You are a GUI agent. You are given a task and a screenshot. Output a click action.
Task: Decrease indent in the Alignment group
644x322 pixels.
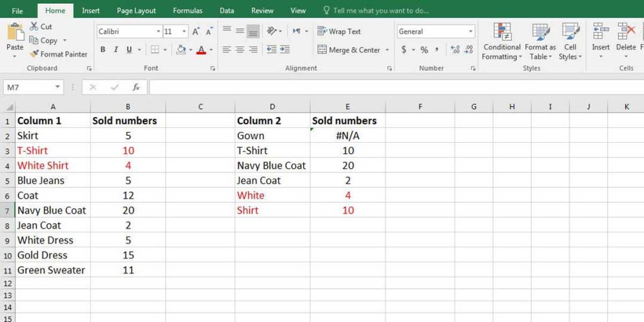[x=272, y=50]
